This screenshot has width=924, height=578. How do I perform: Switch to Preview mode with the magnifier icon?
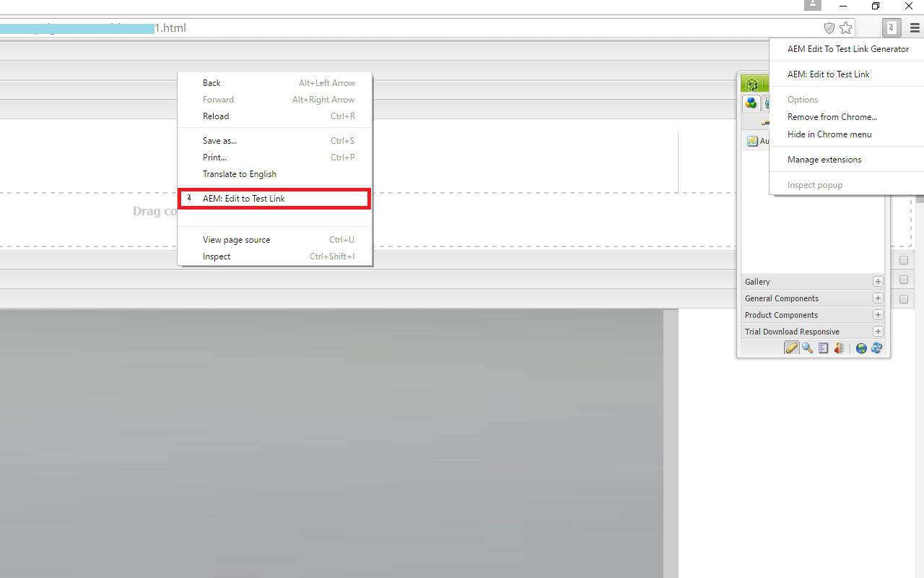[x=807, y=348]
